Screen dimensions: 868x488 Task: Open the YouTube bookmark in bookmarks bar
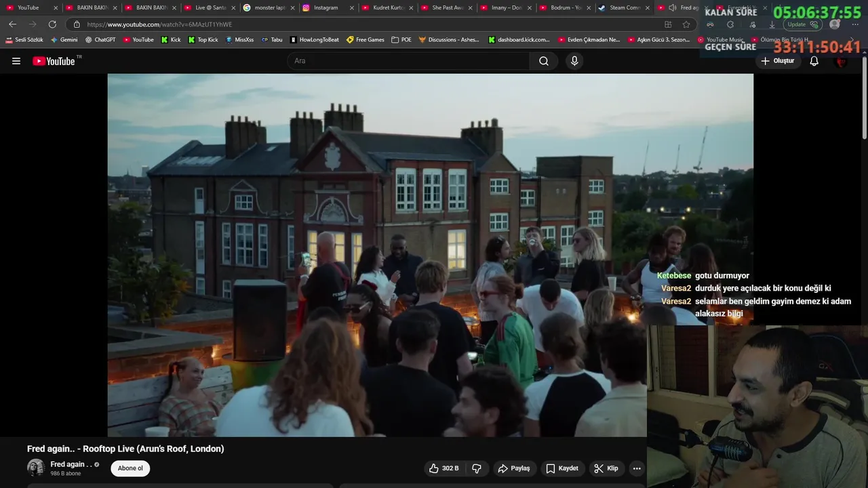138,40
